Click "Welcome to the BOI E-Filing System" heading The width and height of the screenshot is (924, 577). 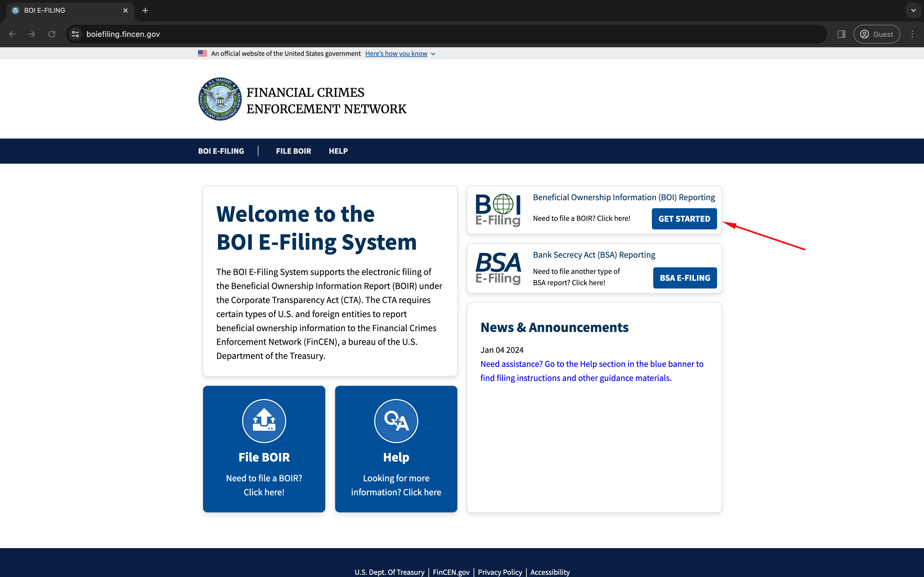(x=316, y=228)
